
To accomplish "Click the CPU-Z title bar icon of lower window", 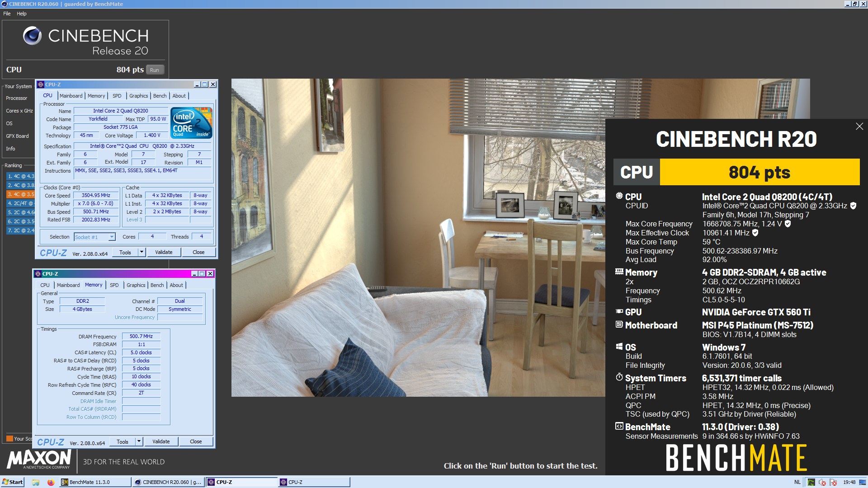I will tap(38, 274).
